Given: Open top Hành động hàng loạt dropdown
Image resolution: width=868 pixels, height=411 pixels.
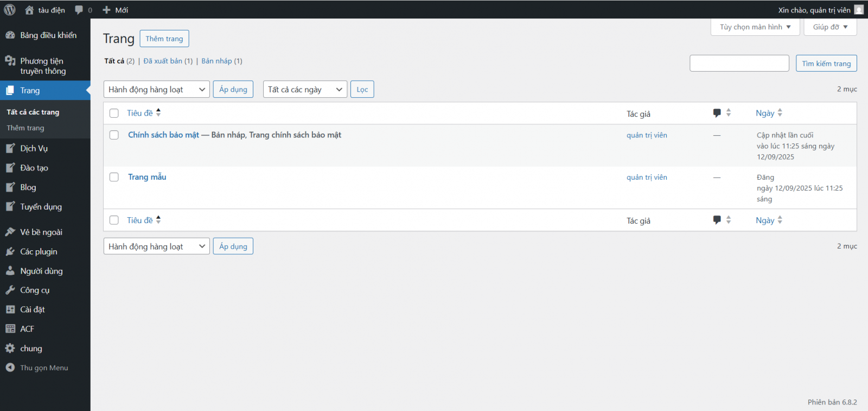Looking at the screenshot, I should point(156,90).
